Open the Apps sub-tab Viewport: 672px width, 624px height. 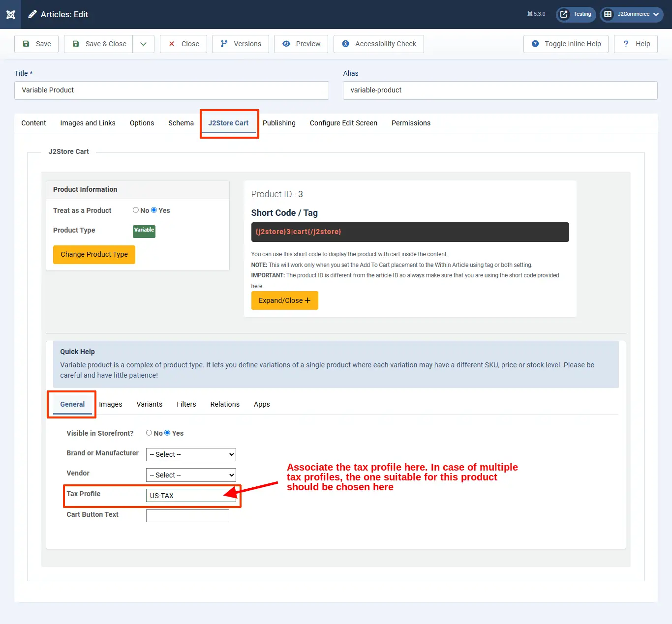pyautogui.click(x=262, y=404)
